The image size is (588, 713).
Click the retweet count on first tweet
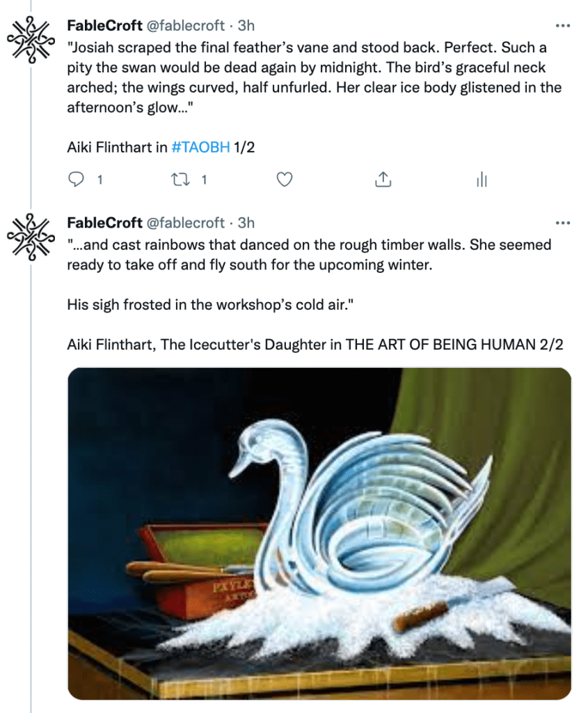click(204, 180)
